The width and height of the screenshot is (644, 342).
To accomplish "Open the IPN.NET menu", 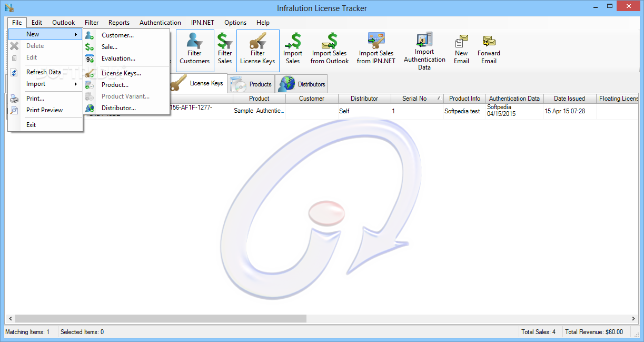I will 203,23.
